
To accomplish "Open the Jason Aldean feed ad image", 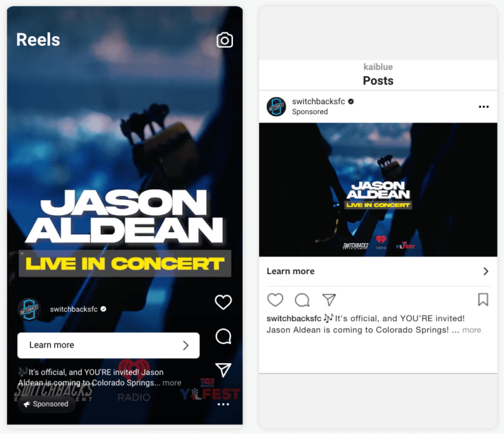I will [x=378, y=189].
